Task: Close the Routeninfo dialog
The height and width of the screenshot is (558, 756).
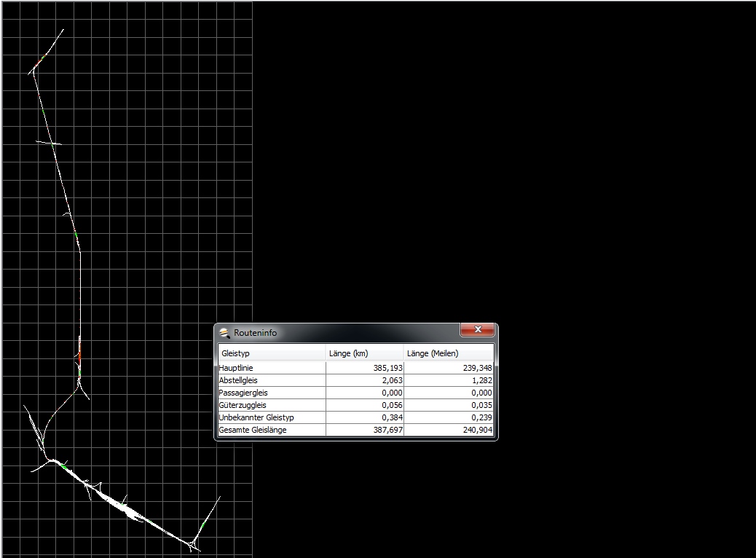Action: click(x=477, y=329)
